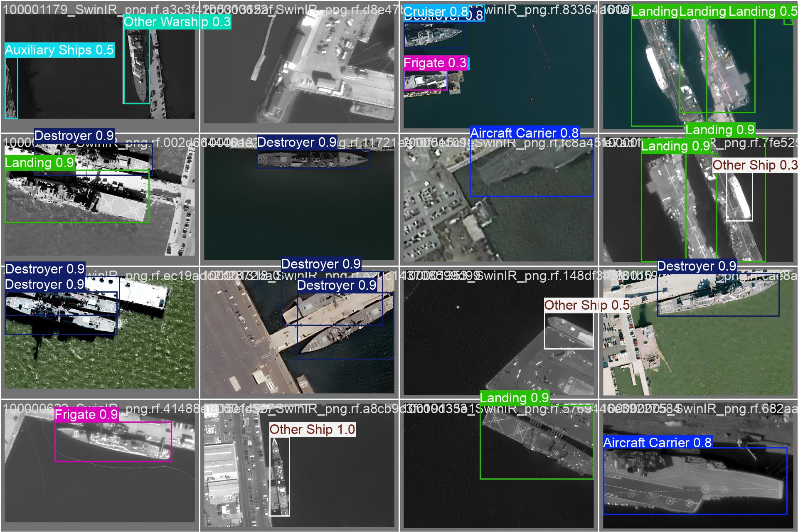This screenshot has height=532, width=798.
Task: Select the Other Warship 0.3 label
Action: [177, 22]
